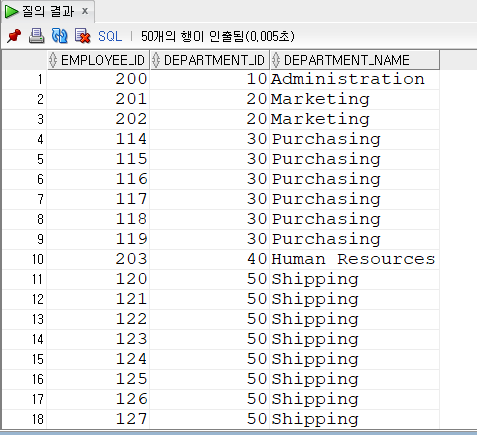Image resolution: width=477 pixels, height=435 pixels.
Task: Select employee ID 115 cell
Action: [98, 159]
